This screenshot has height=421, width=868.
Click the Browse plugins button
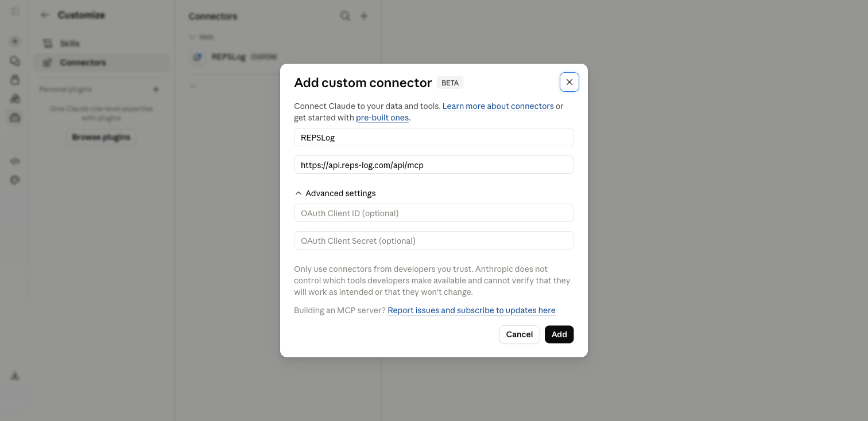[x=101, y=137]
